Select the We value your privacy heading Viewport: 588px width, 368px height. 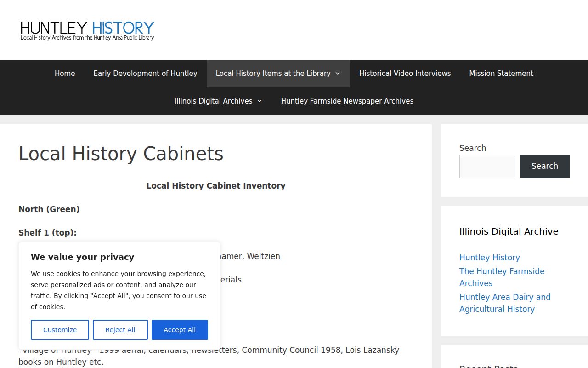pyautogui.click(x=83, y=257)
